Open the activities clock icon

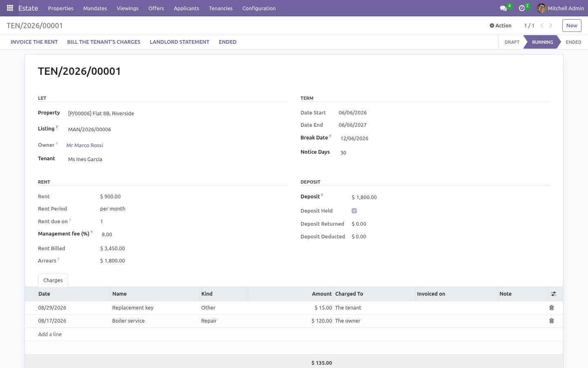521,8
